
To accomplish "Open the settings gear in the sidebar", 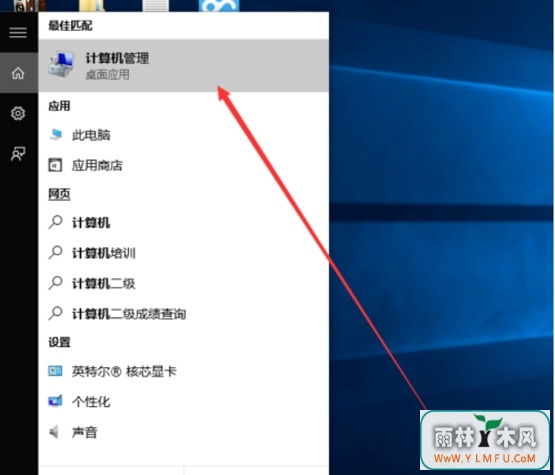I will coord(18,113).
